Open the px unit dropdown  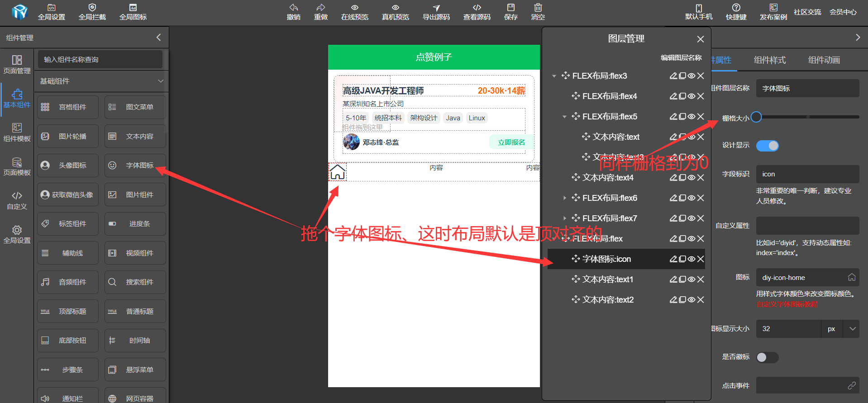point(853,329)
